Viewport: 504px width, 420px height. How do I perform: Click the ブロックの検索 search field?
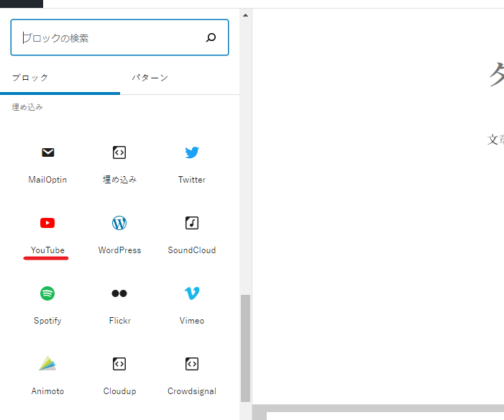pos(108,38)
